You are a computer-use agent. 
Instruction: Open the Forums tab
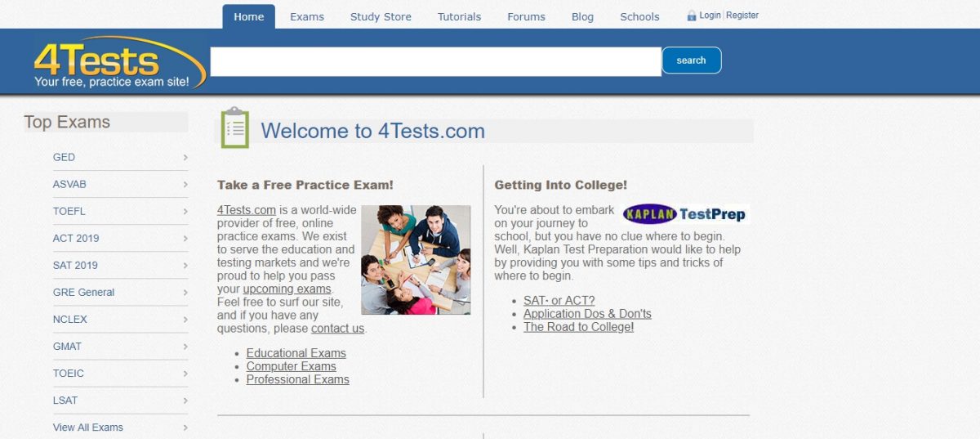pos(526,16)
